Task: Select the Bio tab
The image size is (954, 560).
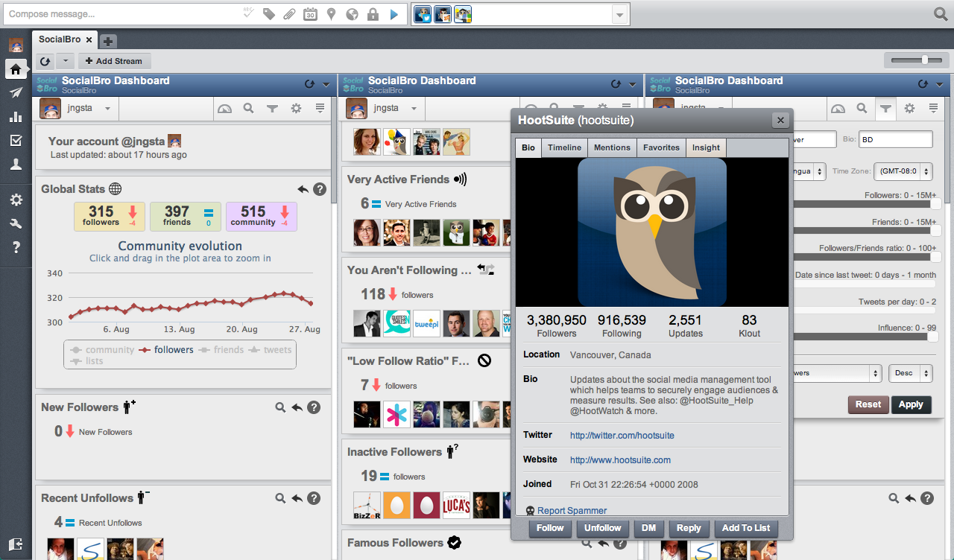Action: click(528, 147)
